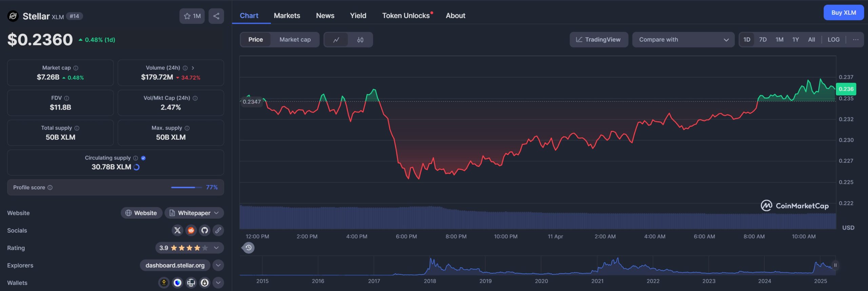The height and width of the screenshot is (291, 868).
Task: Click the verified checkmark beside Circulating supply
Action: pos(143,158)
